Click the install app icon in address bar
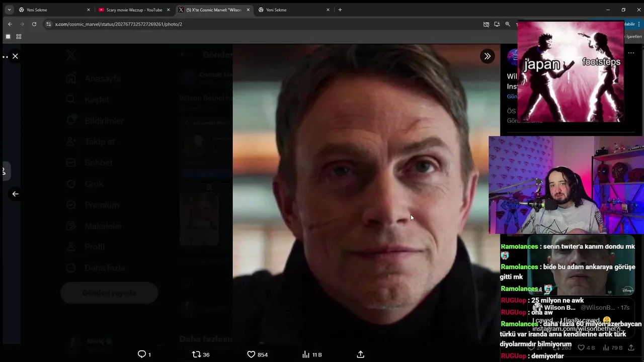The height and width of the screenshot is (362, 644). [x=497, y=24]
